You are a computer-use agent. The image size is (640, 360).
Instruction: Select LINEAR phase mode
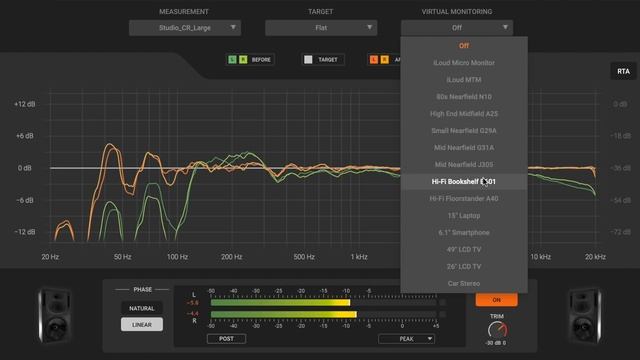(x=142, y=324)
